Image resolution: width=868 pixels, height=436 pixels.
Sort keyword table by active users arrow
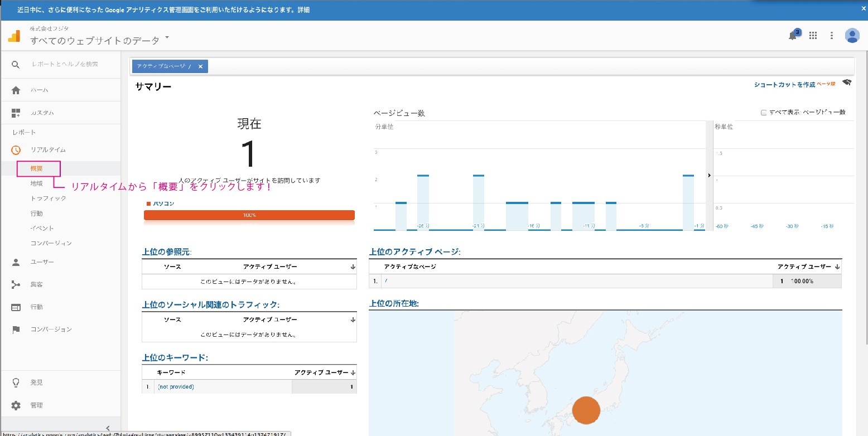pyautogui.click(x=353, y=372)
